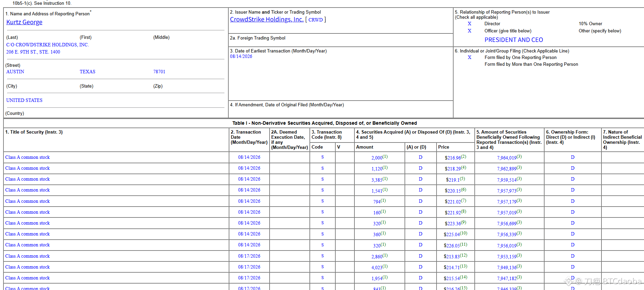Click the TEXAS state value
The width and height of the screenshot is (644, 290).
coord(88,72)
